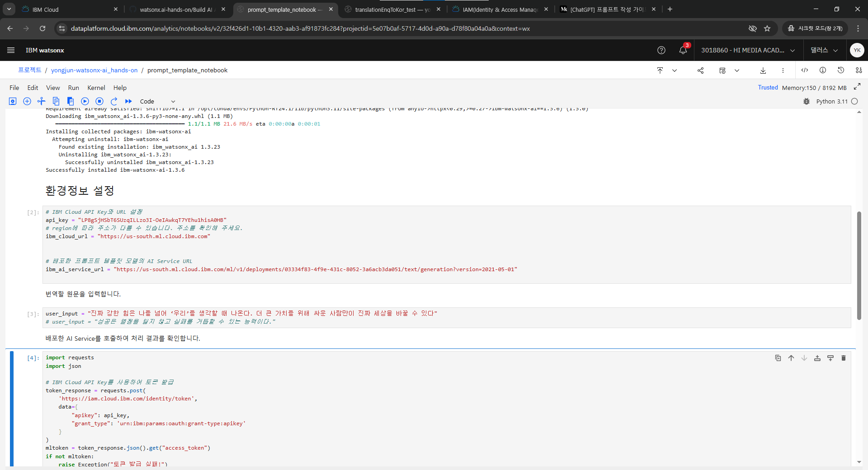The width and height of the screenshot is (868, 470).
Task: Open the Kernel menu
Action: (x=96, y=88)
